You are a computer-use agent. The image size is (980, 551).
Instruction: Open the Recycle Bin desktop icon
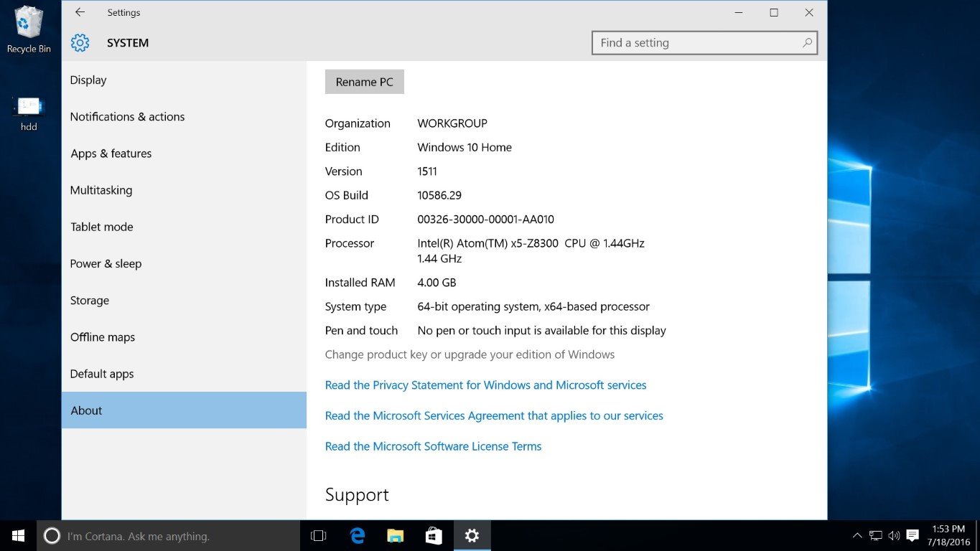[x=29, y=29]
